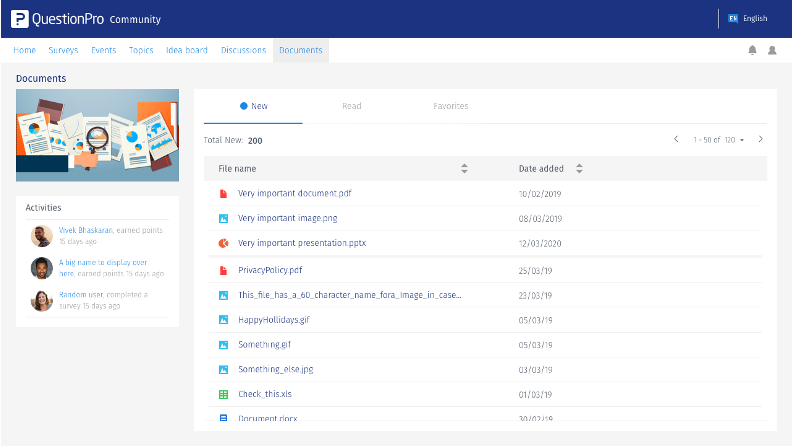Go to next page arrow
This screenshot has height=446, width=792.
click(761, 139)
